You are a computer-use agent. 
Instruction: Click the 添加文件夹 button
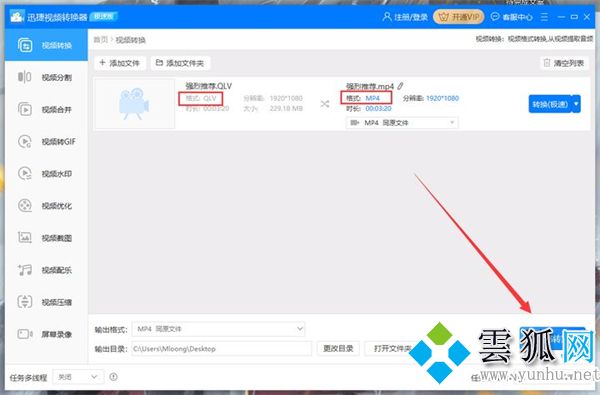click(180, 63)
